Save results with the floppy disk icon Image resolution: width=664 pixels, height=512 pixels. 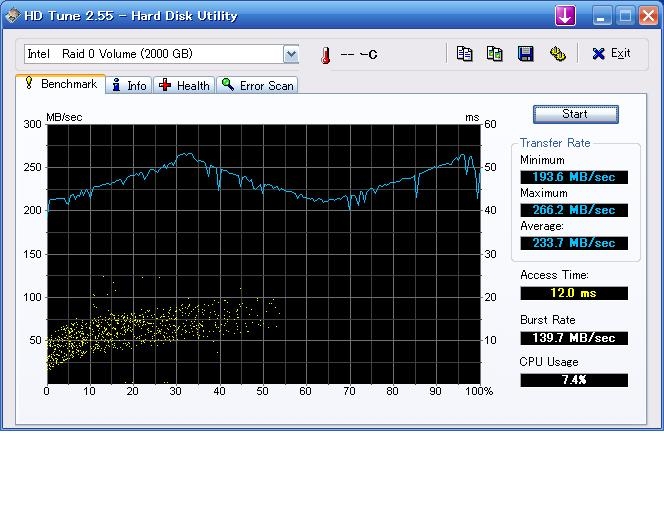[526, 54]
